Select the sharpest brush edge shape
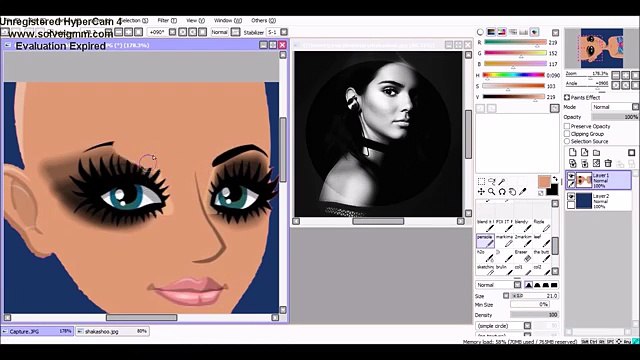Image resolution: width=640 pixels, height=360 pixels. click(529, 285)
